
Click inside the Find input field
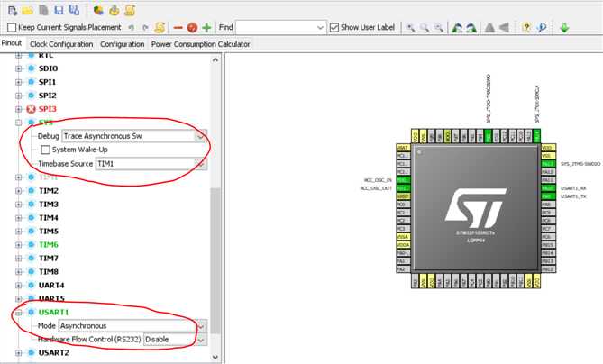pos(275,28)
